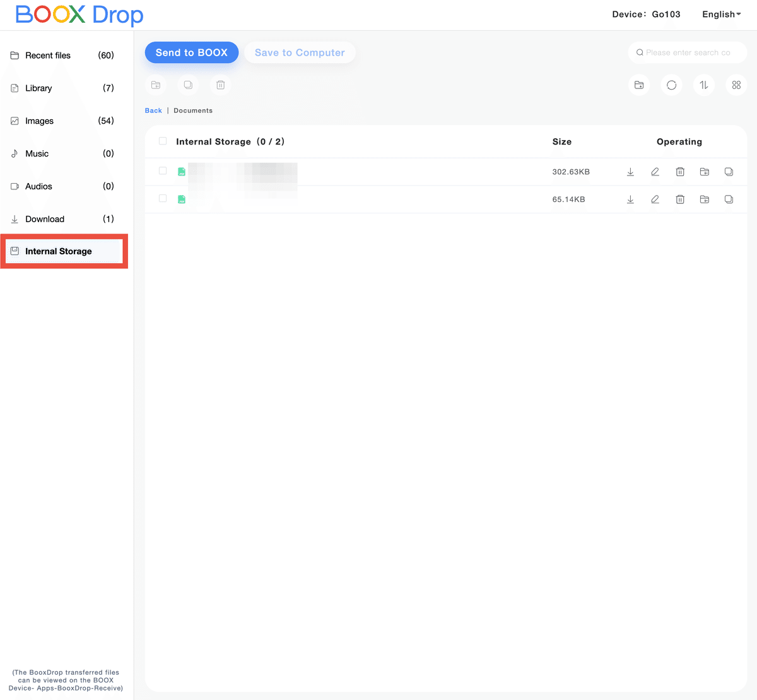757x700 pixels.
Task: Click the delete icon under Send to BOOX
Action: click(220, 85)
